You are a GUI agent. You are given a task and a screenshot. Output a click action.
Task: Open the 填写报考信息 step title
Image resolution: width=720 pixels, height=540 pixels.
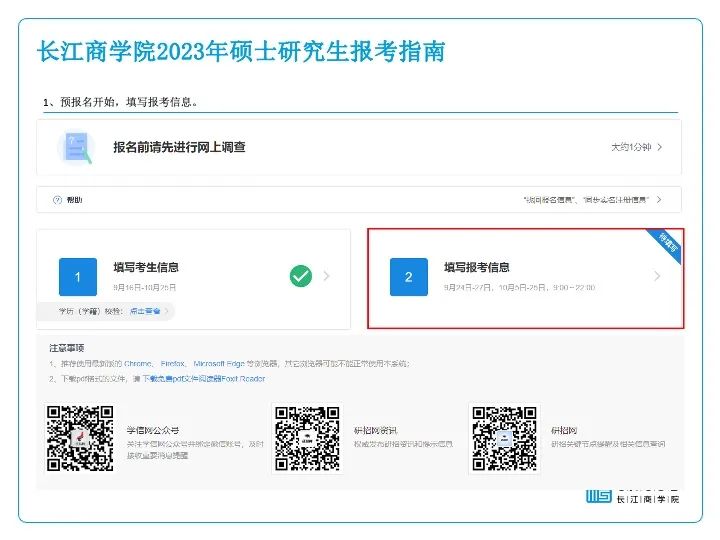tap(477, 267)
